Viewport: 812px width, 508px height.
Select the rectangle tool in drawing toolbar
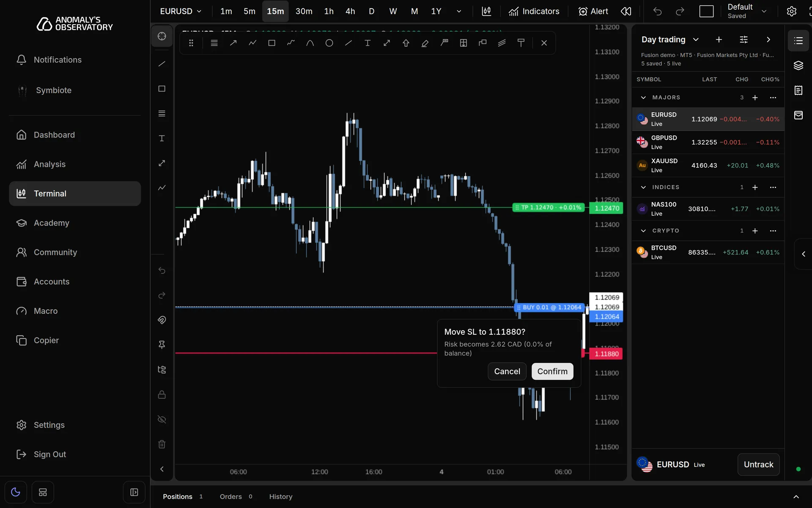pyautogui.click(x=272, y=43)
